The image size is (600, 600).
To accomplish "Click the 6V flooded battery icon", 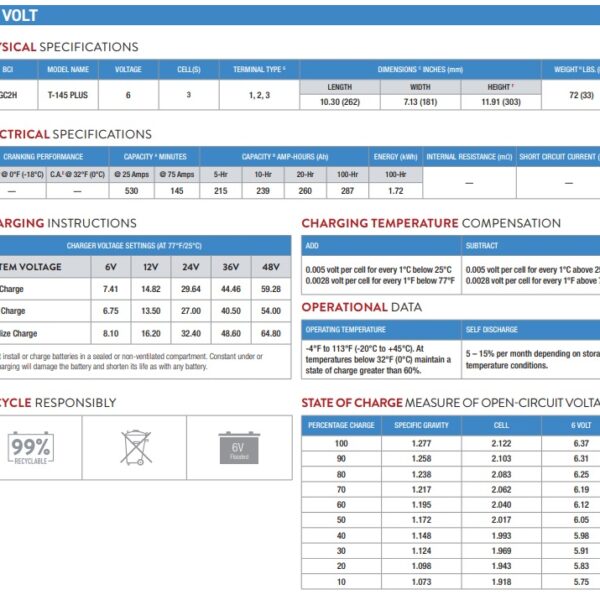I will point(239,447).
